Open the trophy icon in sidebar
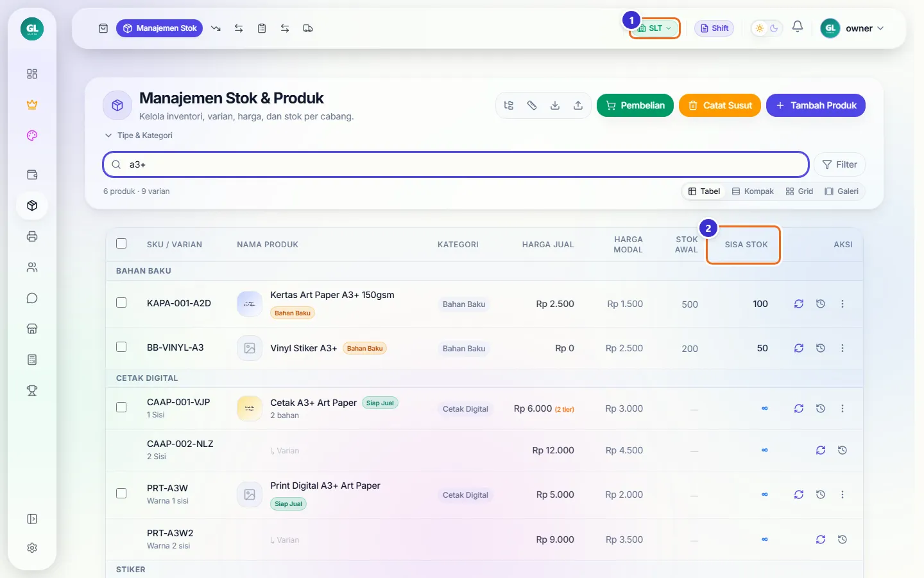The width and height of the screenshot is (924, 578). pos(32,390)
